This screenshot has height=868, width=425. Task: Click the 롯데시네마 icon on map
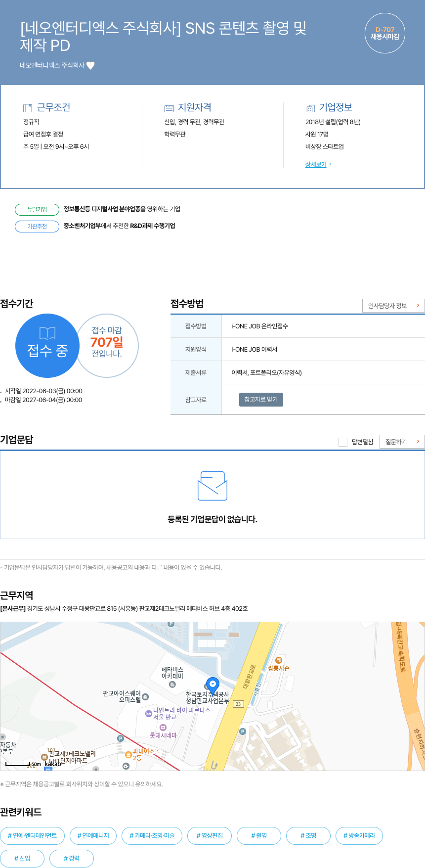coord(163,728)
